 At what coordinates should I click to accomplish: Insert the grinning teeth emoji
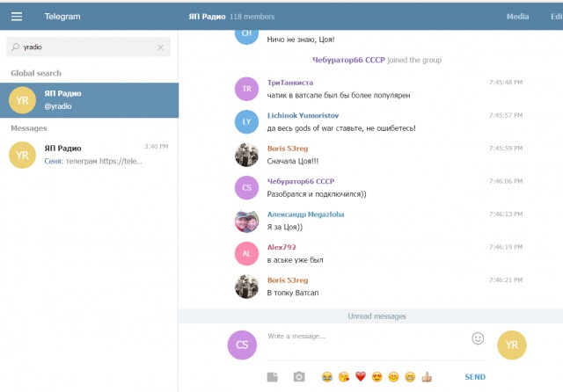(410, 377)
